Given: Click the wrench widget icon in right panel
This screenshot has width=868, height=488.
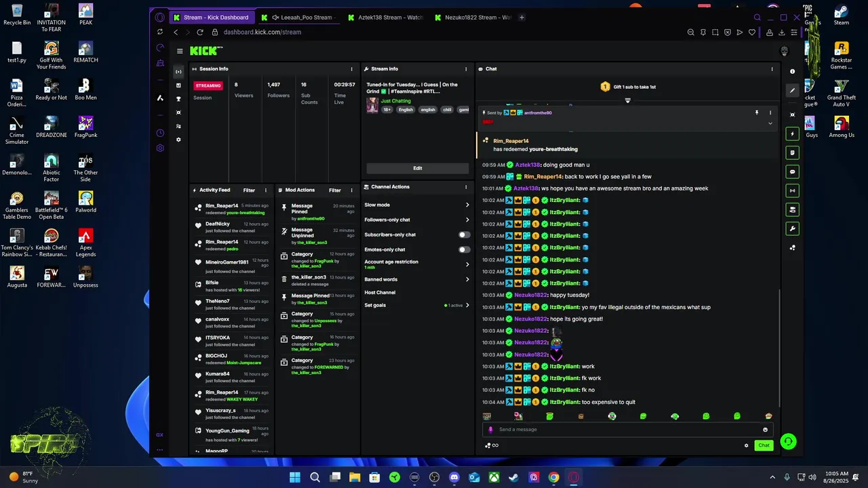Looking at the screenshot, I should tap(792, 228).
